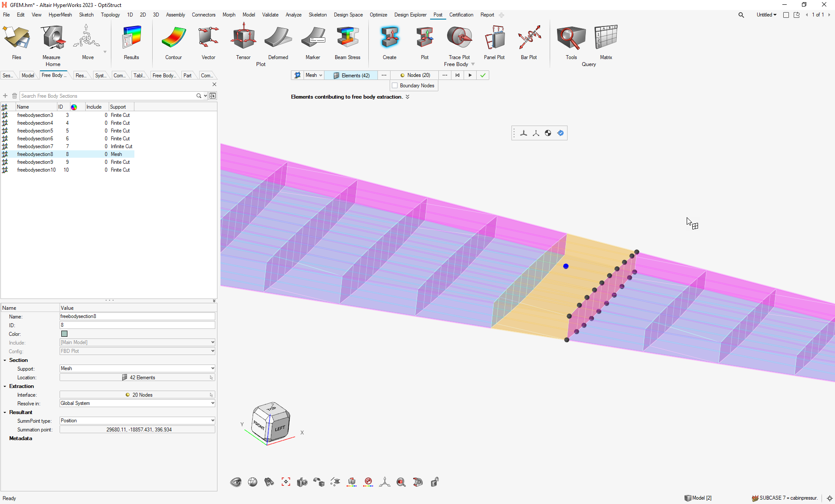This screenshot has height=504, width=835.
Task: Enable the Boundary Nodes checkbox
Action: (x=395, y=86)
